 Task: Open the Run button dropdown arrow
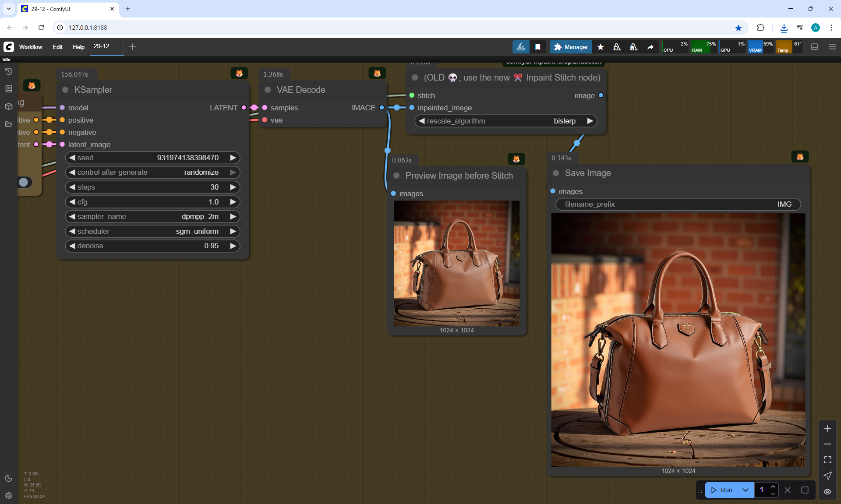[746, 490]
